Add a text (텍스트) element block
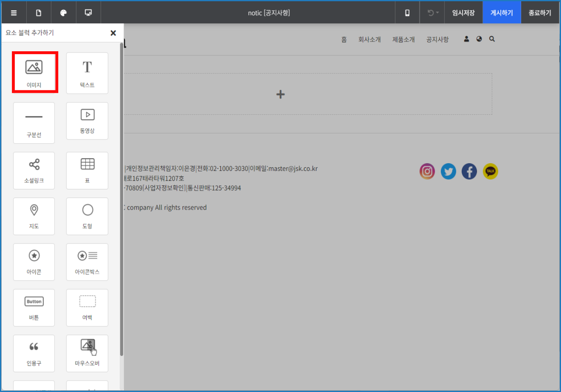Viewport: 561px width, 392px height. pyautogui.click(x=87, y=73)
